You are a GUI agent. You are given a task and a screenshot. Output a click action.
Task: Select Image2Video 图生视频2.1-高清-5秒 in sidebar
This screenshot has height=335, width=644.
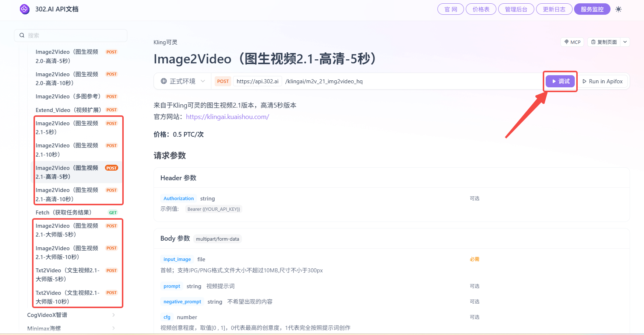pyautogui.click(x=77, y=172)
